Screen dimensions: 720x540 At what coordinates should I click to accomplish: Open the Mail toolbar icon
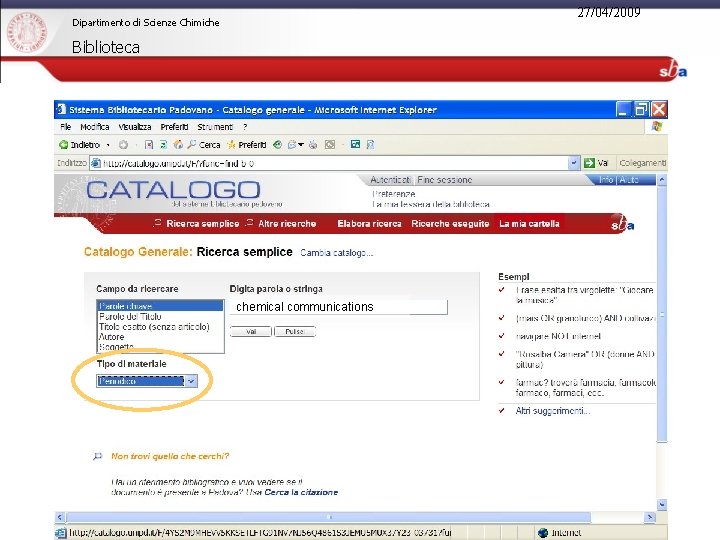coord(292,145)
